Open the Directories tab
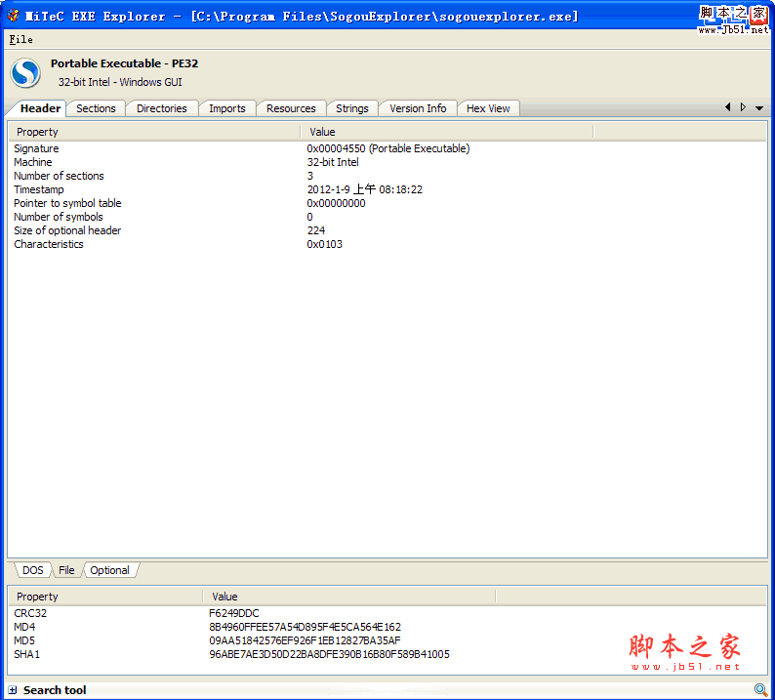 point(162,108)
